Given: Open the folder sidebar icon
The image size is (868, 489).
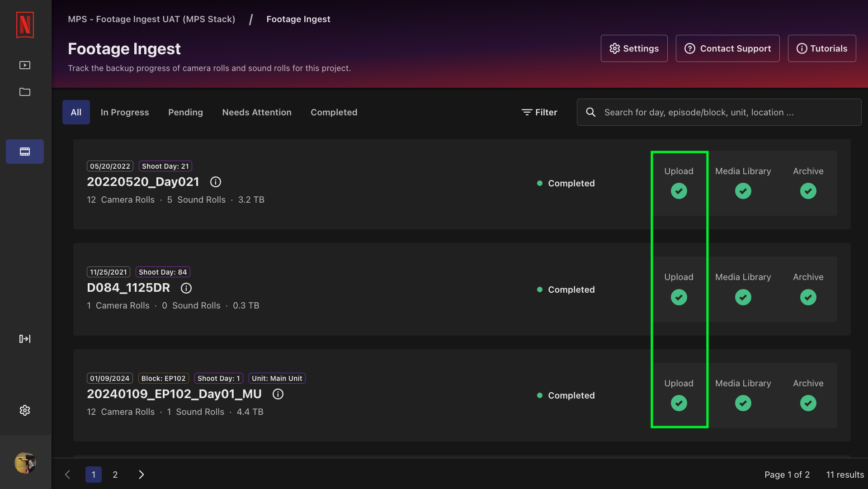Looking at the screenshot, I should (x=25, y=92).
